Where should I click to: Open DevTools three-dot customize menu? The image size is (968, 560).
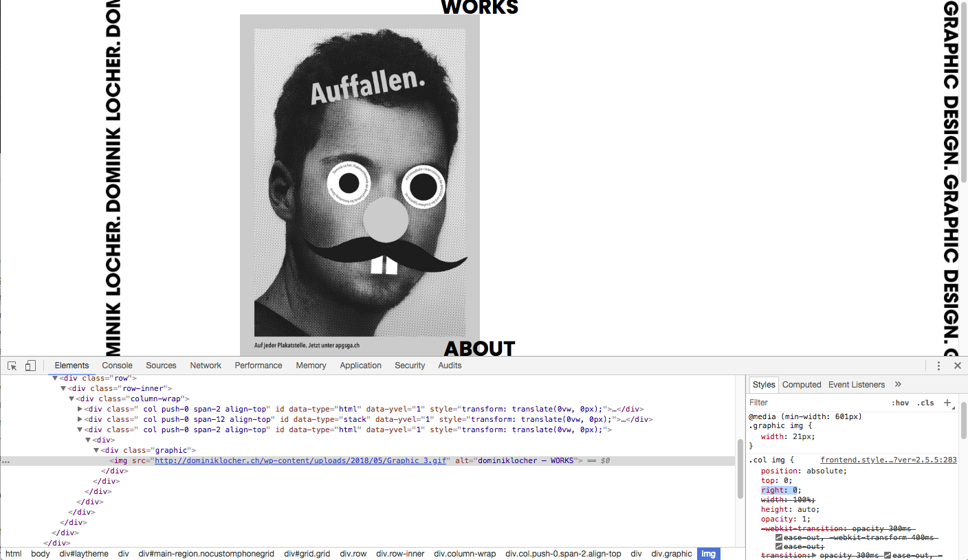pos(938,366)
